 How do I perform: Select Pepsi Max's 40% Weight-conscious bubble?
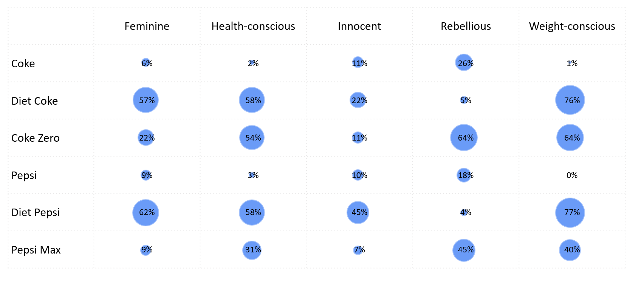coord(570,250)
